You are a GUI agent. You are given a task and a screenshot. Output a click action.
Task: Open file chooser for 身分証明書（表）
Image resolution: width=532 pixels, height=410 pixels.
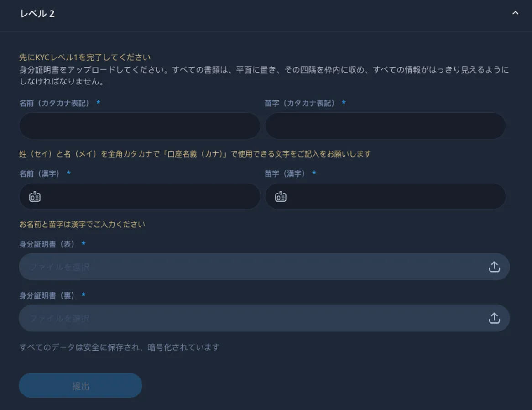(x=251, y=267)
